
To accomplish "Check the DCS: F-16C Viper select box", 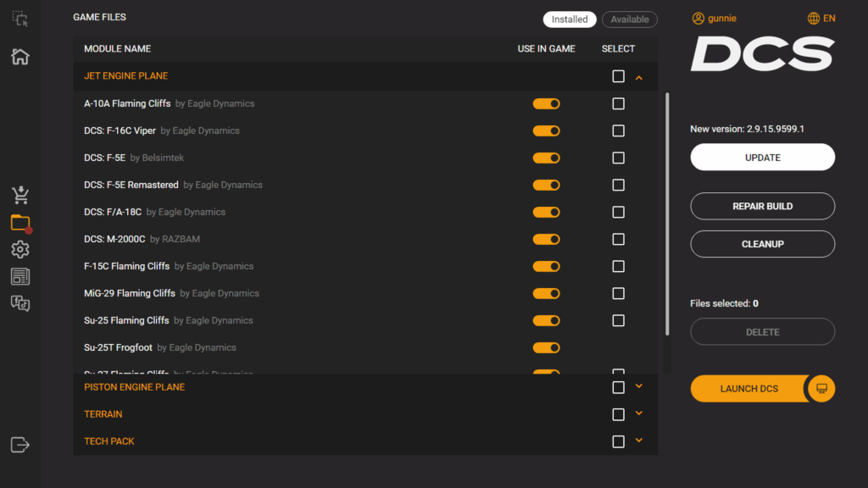I will (618, 130).
